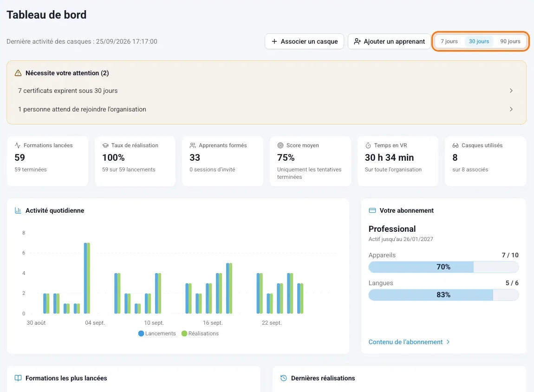
Task: Switch to the 90 jours period
Action: click(510, 41)
